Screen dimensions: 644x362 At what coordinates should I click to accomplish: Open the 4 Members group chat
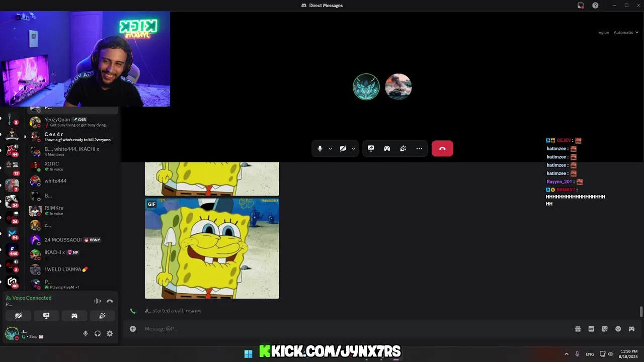(x=72, y=151)
